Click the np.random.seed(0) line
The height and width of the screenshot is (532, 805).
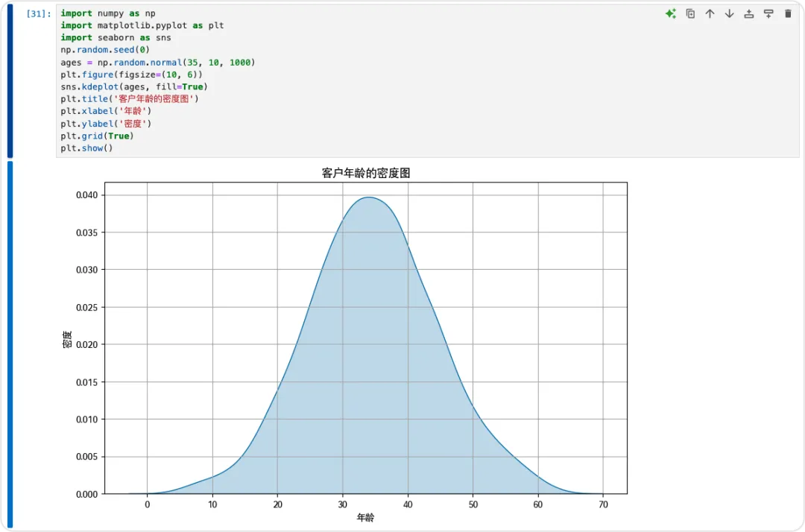tap(105, 50)
